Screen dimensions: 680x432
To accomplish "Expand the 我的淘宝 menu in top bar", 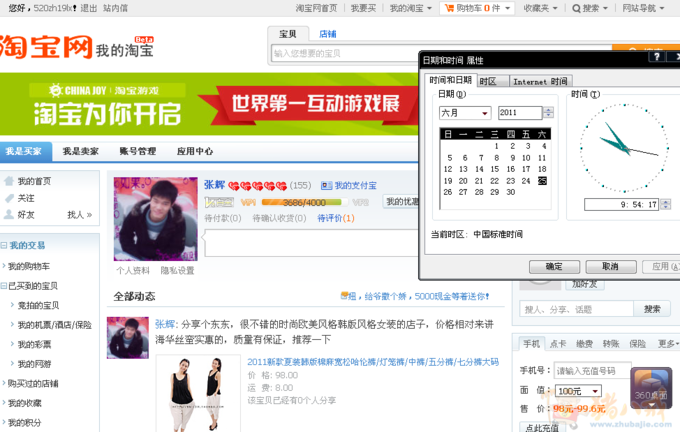I will [x=411, y=8].
